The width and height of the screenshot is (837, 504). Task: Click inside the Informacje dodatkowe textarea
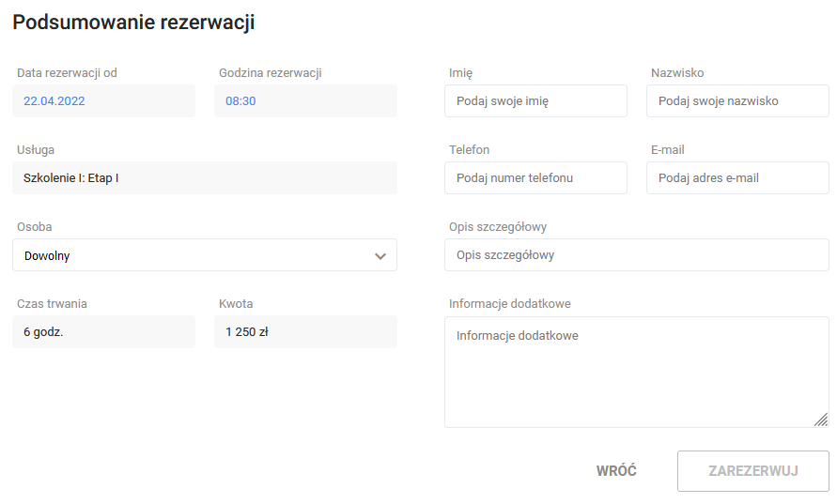click(x=636, y=373)
